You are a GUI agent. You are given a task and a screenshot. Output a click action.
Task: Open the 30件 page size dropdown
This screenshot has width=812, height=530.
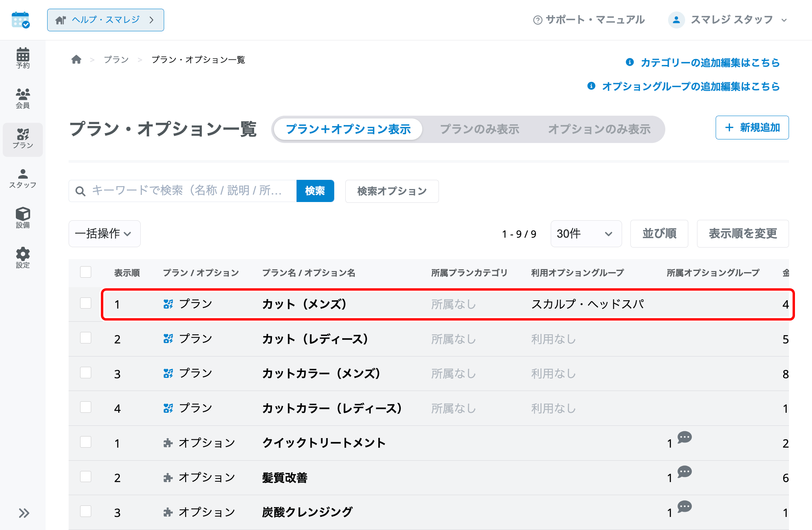click(586, 233)
